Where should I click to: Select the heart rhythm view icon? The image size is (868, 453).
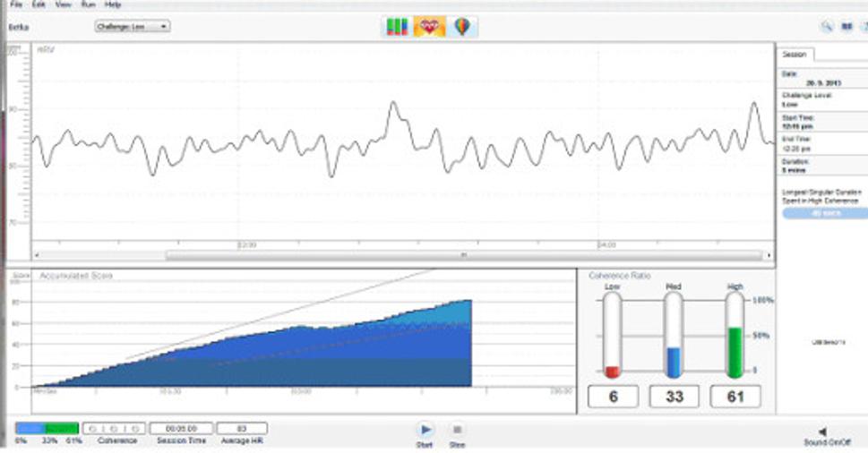[430, 27]
